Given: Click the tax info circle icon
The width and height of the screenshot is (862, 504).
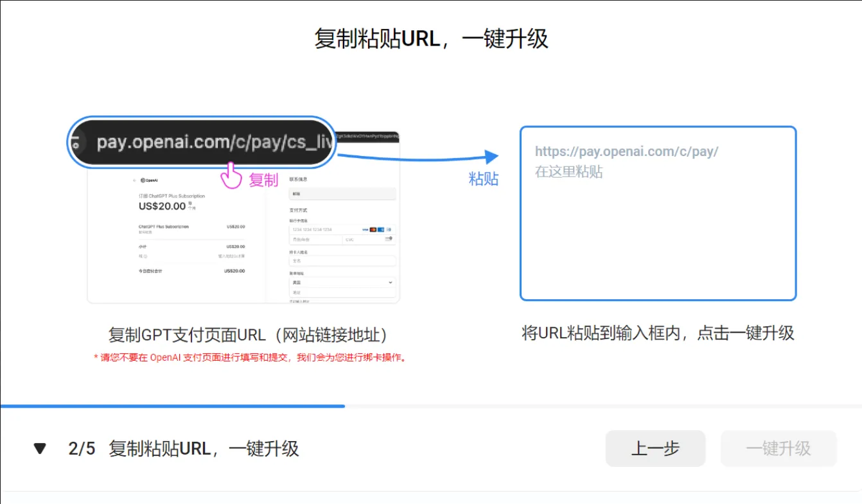Looking at the screenshot, I should pos(145,256).
